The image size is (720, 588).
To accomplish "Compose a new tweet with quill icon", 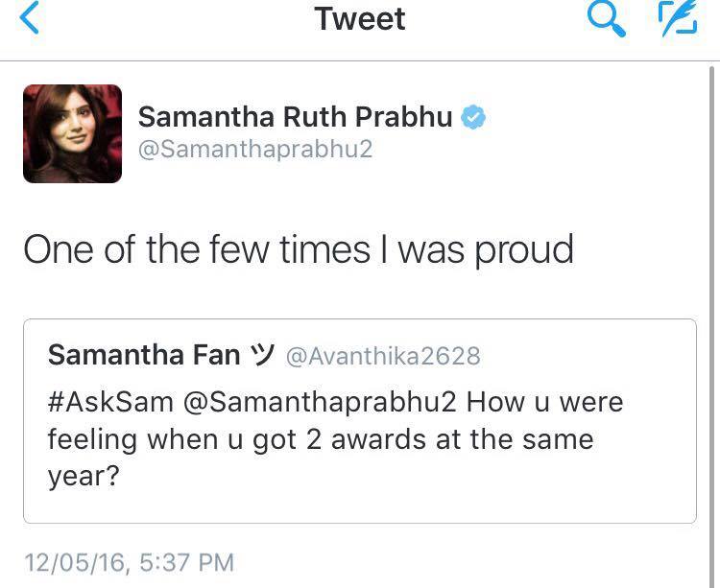I will click(676, 19).
